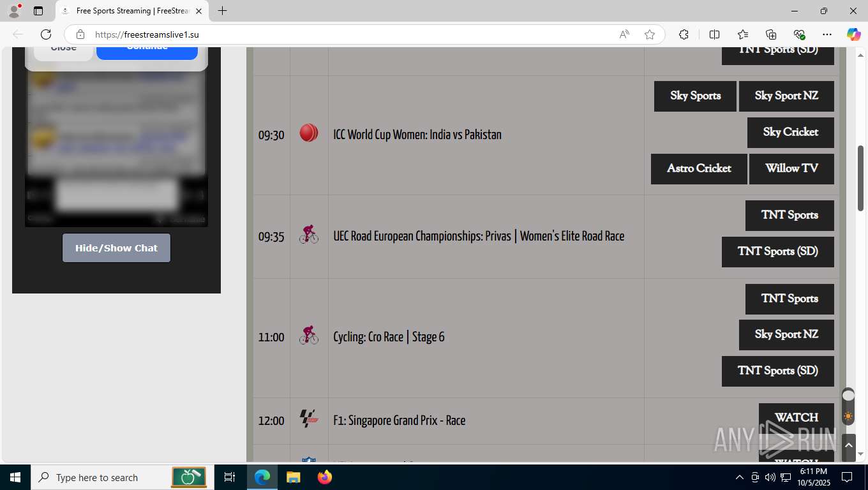The width and height of the screenshot is (868, 490).
Task: Select the Free Sports Streaming tab
Action: click(x=132, y=11)
